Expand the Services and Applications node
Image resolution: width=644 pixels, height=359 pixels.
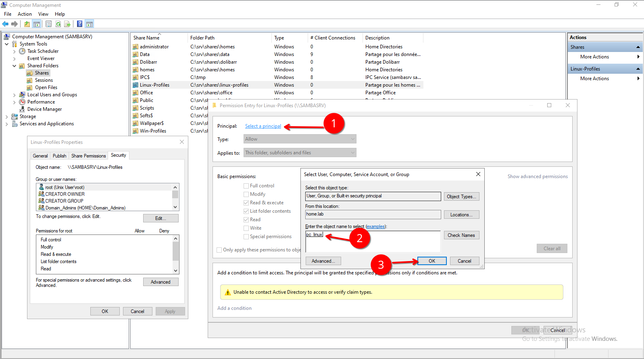[x=6, y=124]
